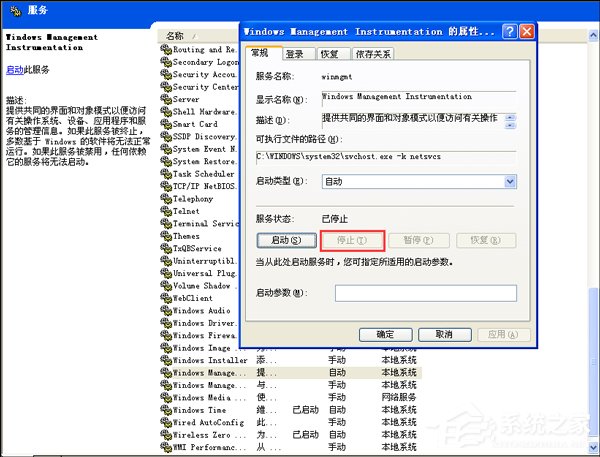600x457 pixels.
Task: Select the highlighted Windows Manage... row with 自动
Action: coord(291,372)
